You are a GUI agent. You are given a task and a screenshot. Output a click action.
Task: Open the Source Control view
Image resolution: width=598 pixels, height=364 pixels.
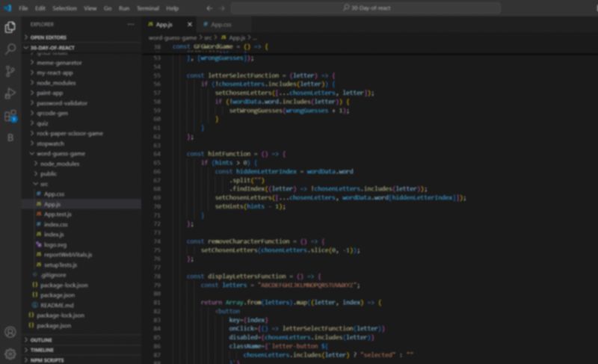[10, 72]
